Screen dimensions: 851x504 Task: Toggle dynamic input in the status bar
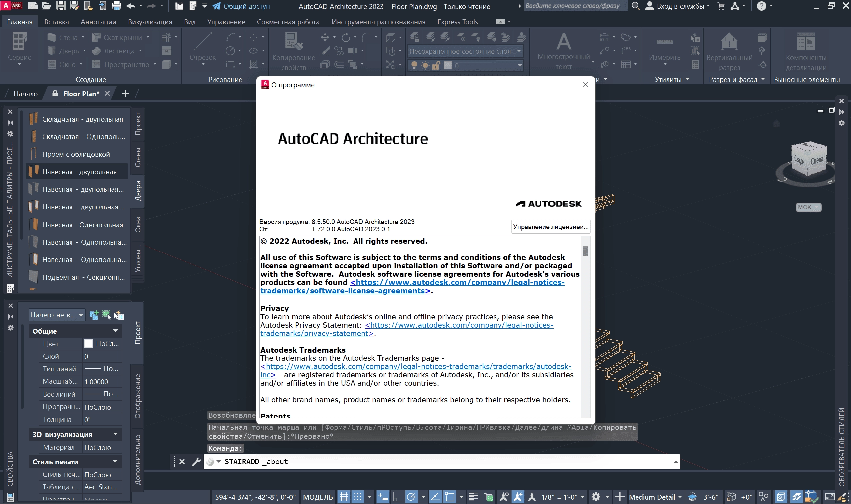[383, 497]
